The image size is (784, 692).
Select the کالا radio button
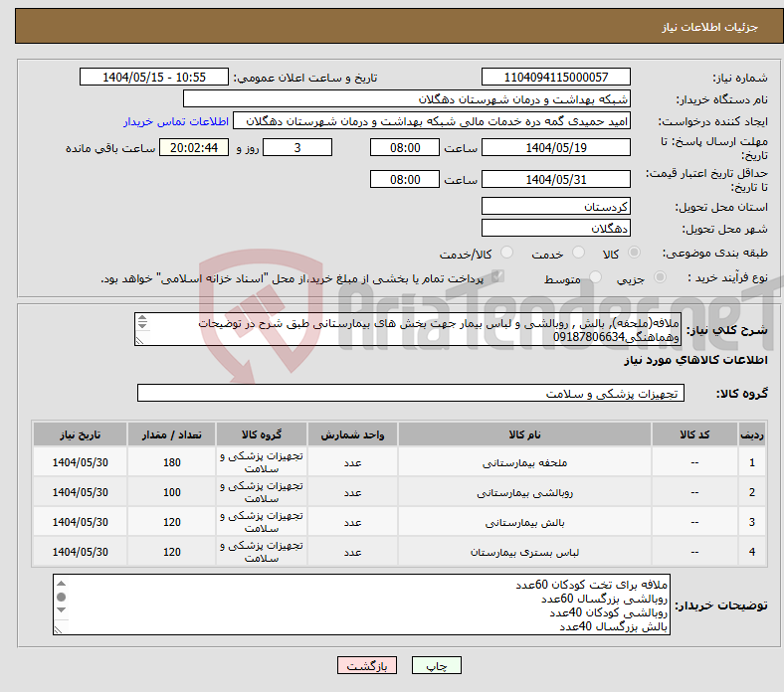[634, 253]
